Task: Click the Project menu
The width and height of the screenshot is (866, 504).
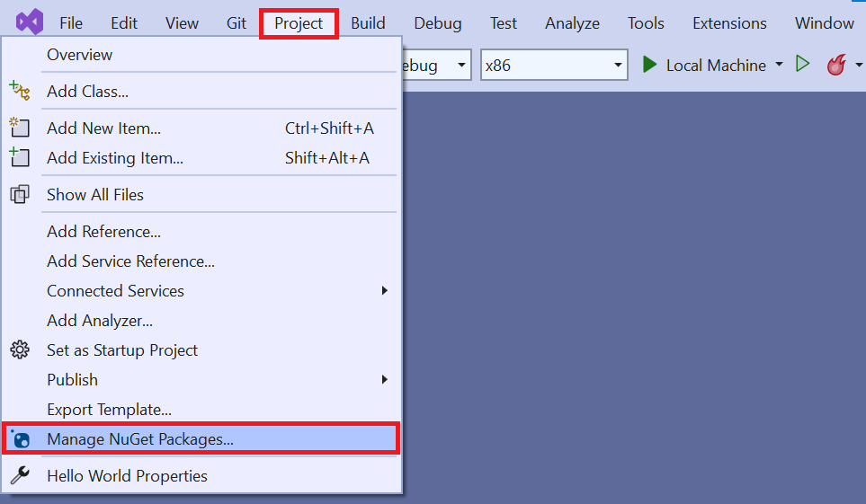Action: (x=299, y=23)
